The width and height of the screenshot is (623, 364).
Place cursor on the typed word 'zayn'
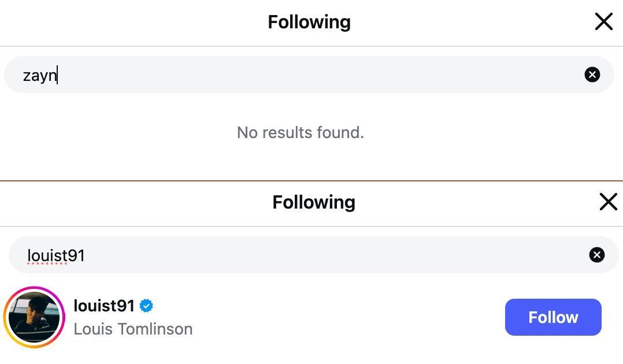39,75
